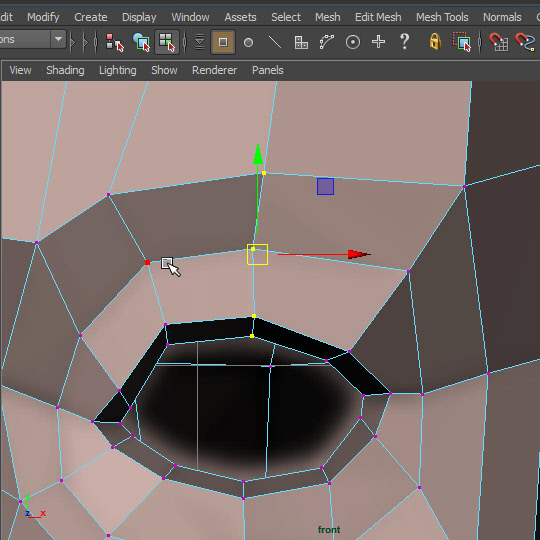Click the blue plane manipulator square

click(x=325, y=186)
